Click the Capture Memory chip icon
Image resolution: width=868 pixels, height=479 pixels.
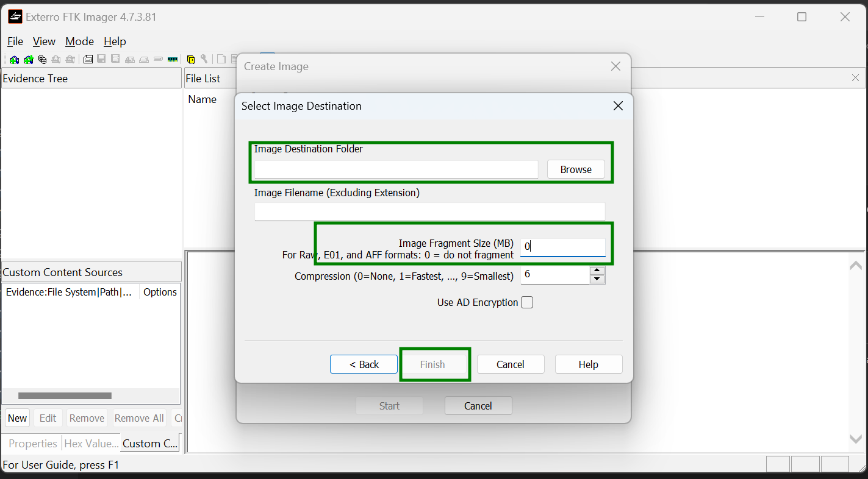(172, 59)
